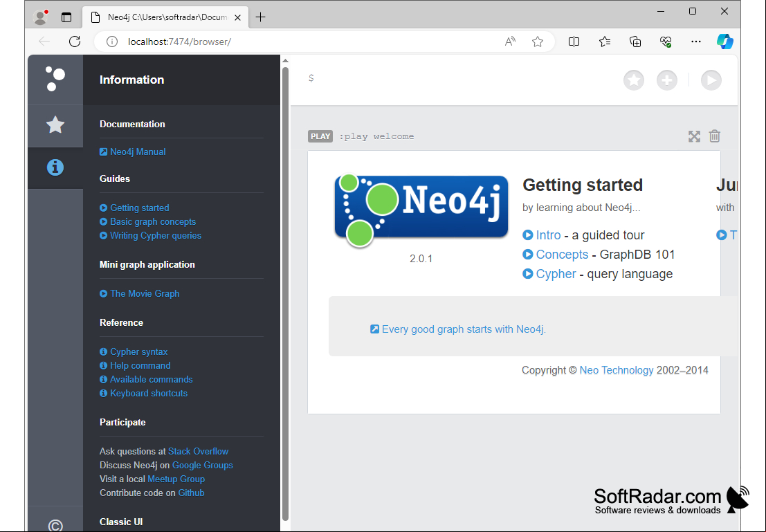Click the scrollbar up arrow
This screenshot has width=766, height=532.
tap(285, 61)
